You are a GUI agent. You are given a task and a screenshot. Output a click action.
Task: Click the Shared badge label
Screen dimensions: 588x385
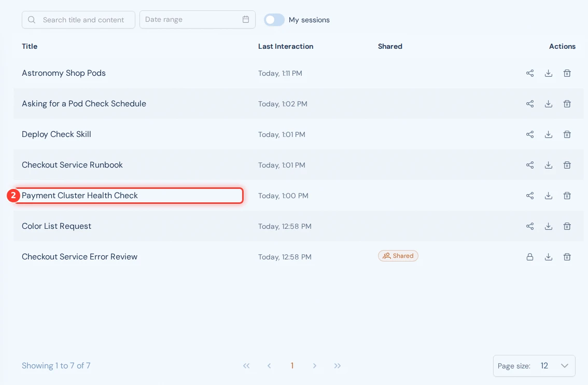coord(398,256)
